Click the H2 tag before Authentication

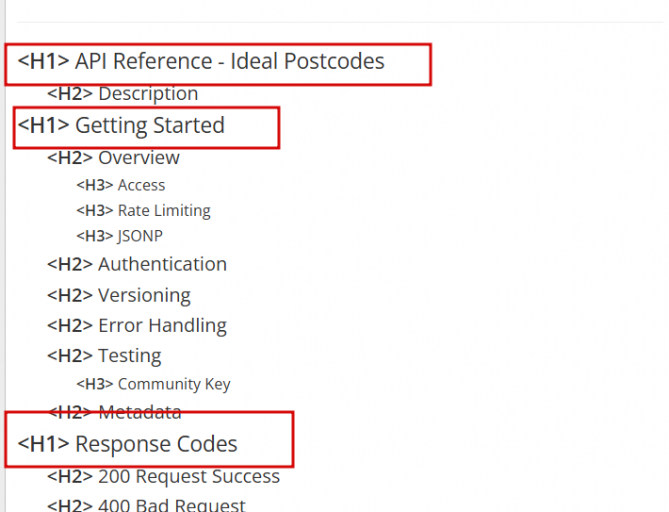point(70,264)
